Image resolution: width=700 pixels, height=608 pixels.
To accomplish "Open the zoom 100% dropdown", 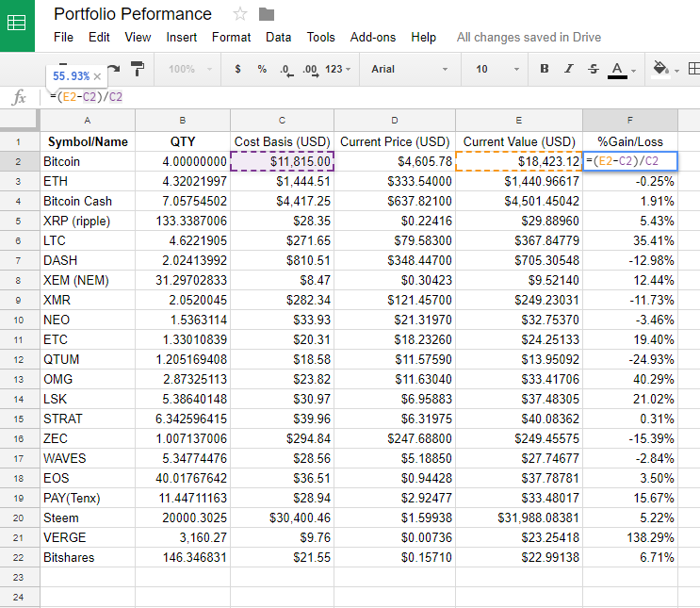I will coord(190,69).
